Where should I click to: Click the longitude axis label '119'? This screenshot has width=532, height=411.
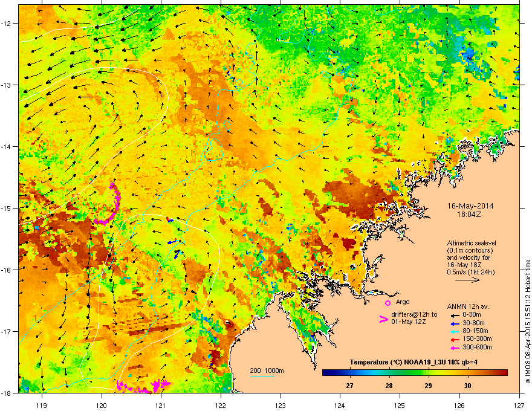pos(42,405)
